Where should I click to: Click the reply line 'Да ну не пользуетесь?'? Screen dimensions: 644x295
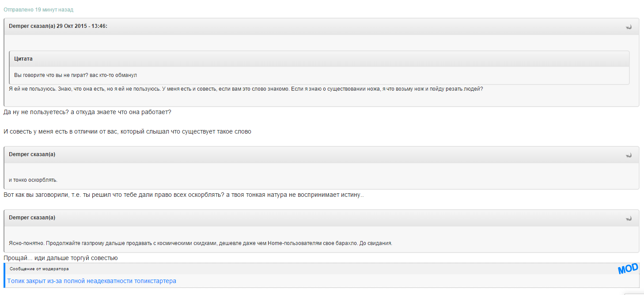tap(87, 112)
